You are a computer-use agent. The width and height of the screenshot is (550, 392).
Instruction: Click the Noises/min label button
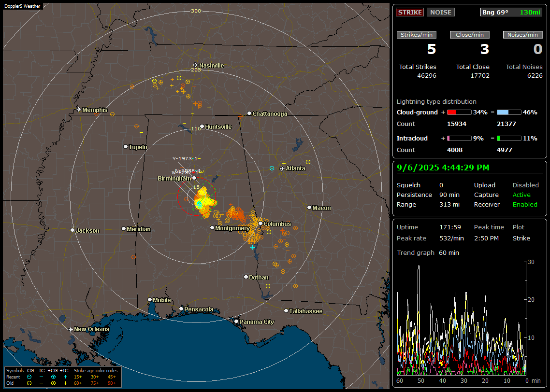click(x=522, y=35)
